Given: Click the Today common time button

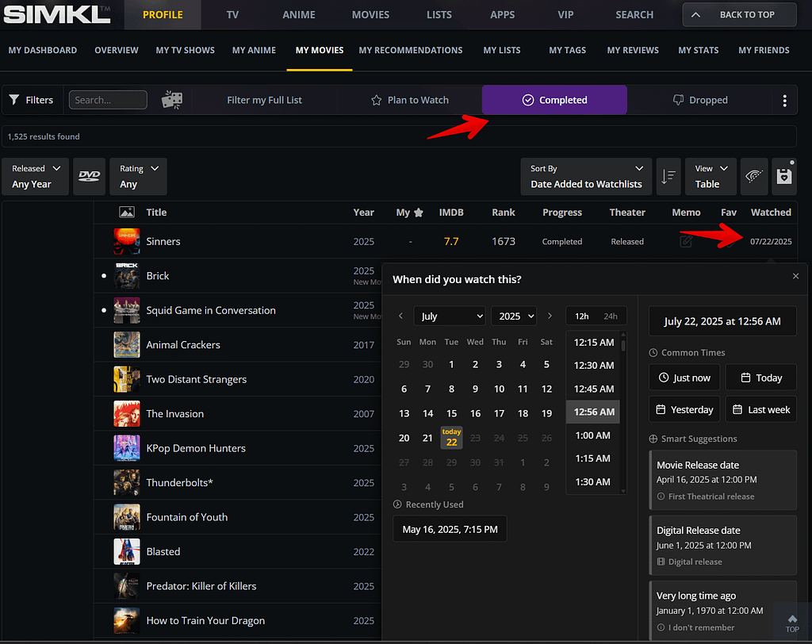Looking at the screenshot, I should pos(760,378).
